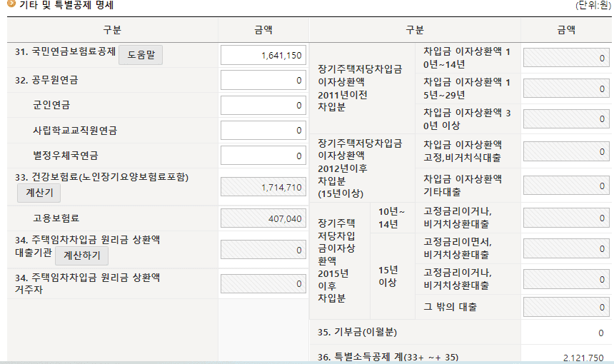Click the 고정금리이면서 비거치상환대출 amount field
Viewport: 614px width, 364px height.
567,248
